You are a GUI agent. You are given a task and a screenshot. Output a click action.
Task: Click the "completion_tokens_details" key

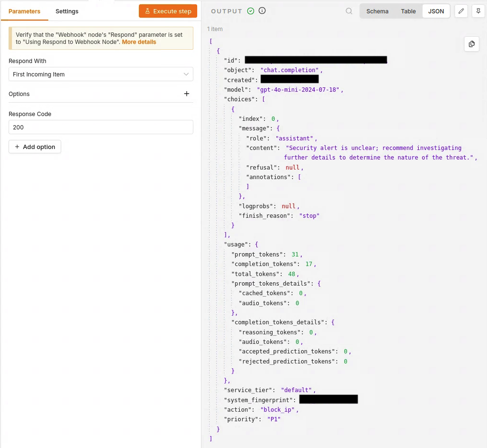coord(278,322)
